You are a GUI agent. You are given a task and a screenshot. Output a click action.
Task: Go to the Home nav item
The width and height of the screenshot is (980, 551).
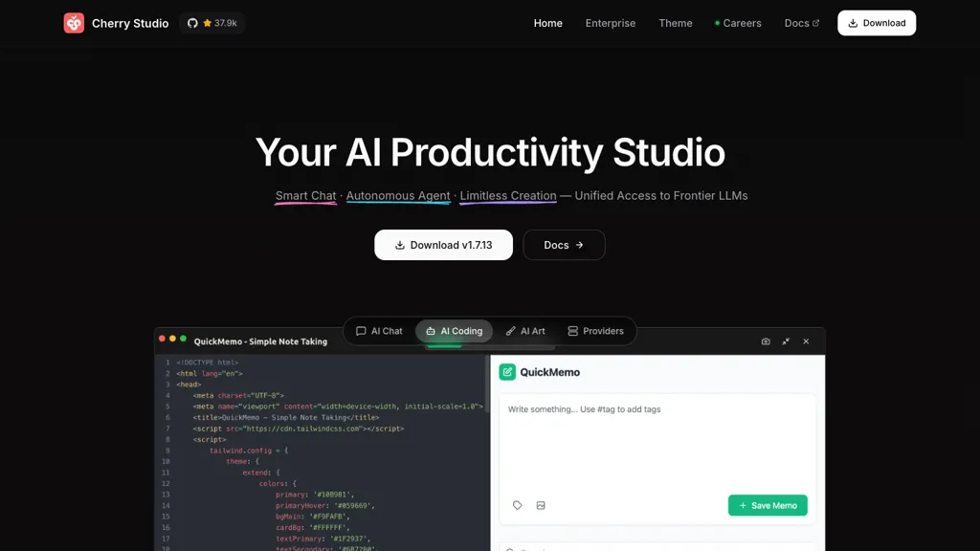pyautogui.click(x=548, y=23)
